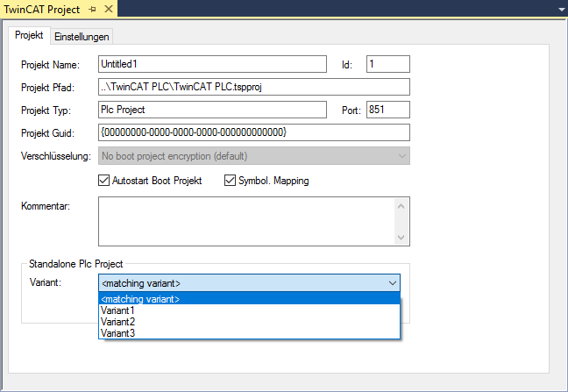Click the Projekt Typ field
568x392 pixels.
click(x=212, y=110)
